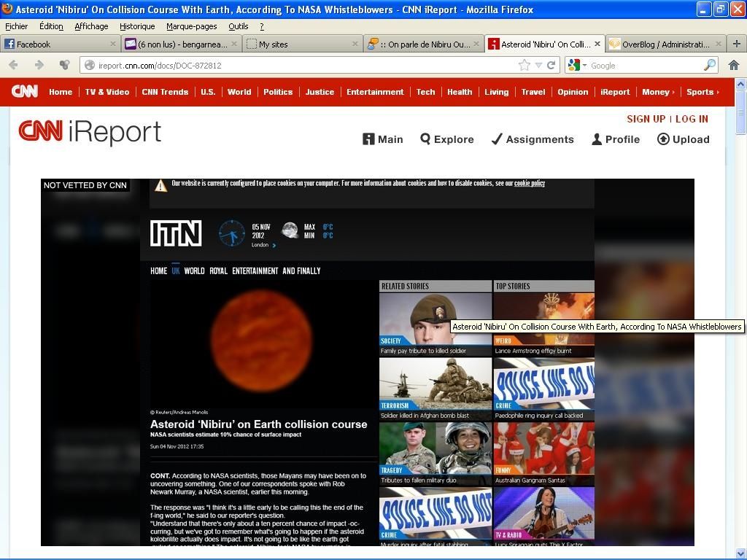Click the search magnifier in Google box
747x560 pixels.
pos(709,65)
